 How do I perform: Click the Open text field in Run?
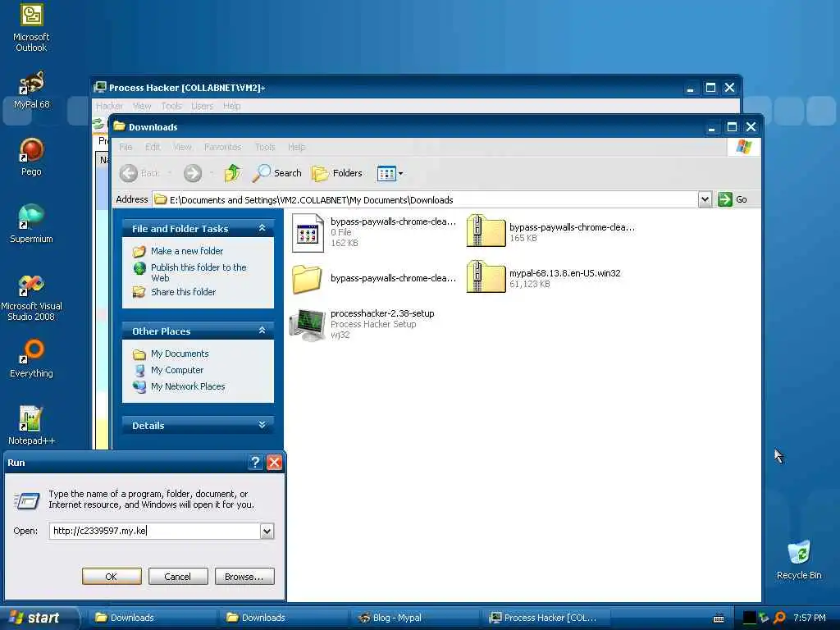point(154,531)
